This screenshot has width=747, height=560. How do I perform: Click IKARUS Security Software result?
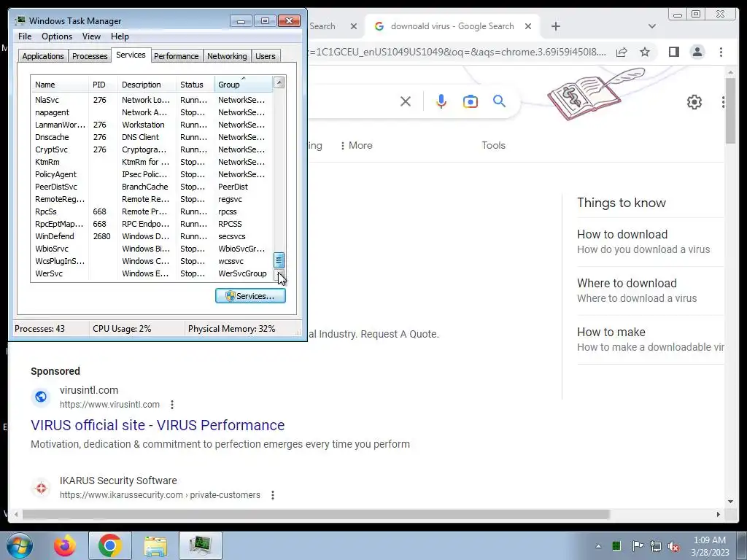point(118,481)
